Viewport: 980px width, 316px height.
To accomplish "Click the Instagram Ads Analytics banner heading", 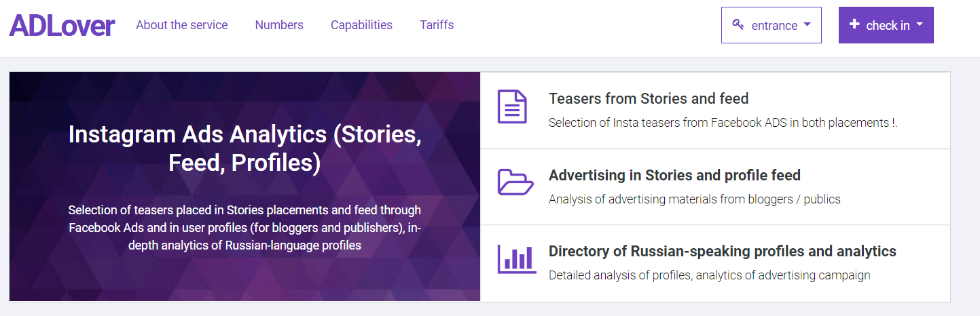I will [x=244, y=149].
